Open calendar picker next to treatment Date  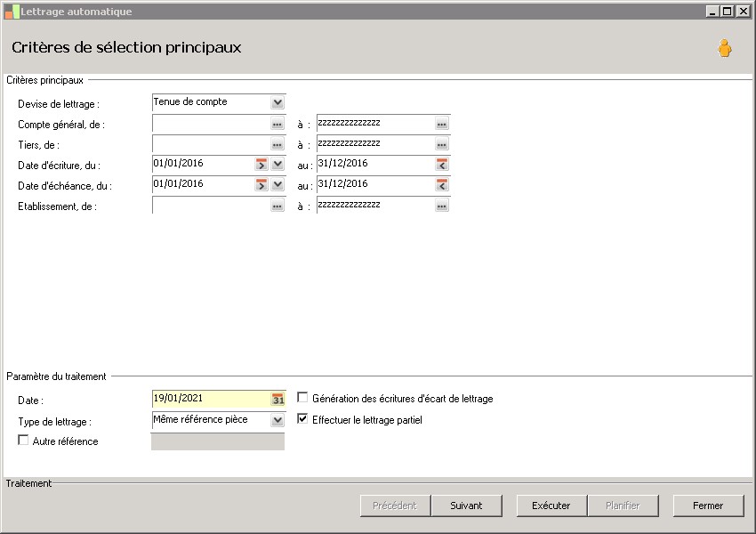(277, 400)
